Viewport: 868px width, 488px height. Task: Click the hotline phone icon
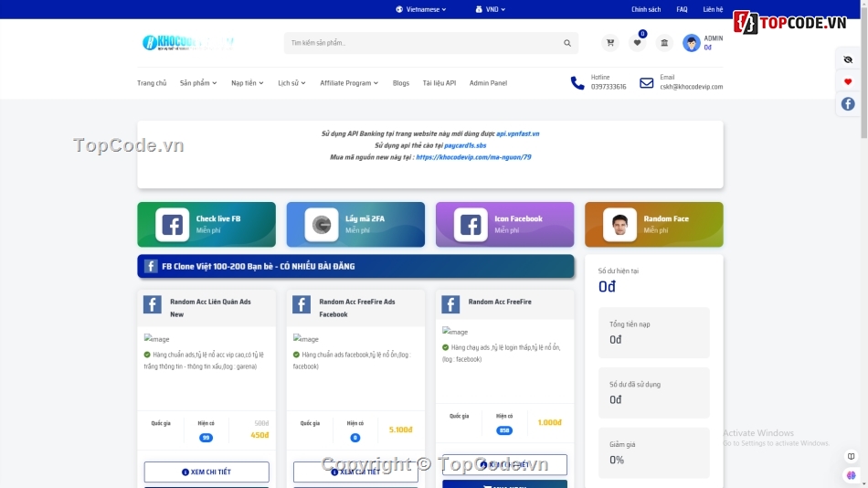(577, 82)
